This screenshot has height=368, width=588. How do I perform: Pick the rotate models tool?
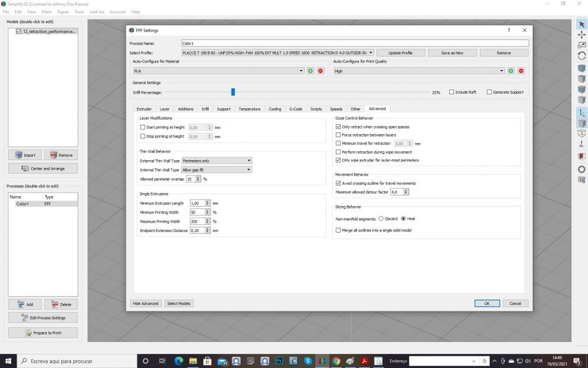coord(582,55)
